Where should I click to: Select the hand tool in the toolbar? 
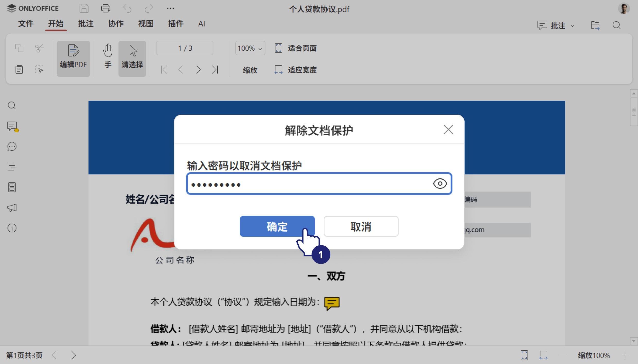tap(108, 58)
